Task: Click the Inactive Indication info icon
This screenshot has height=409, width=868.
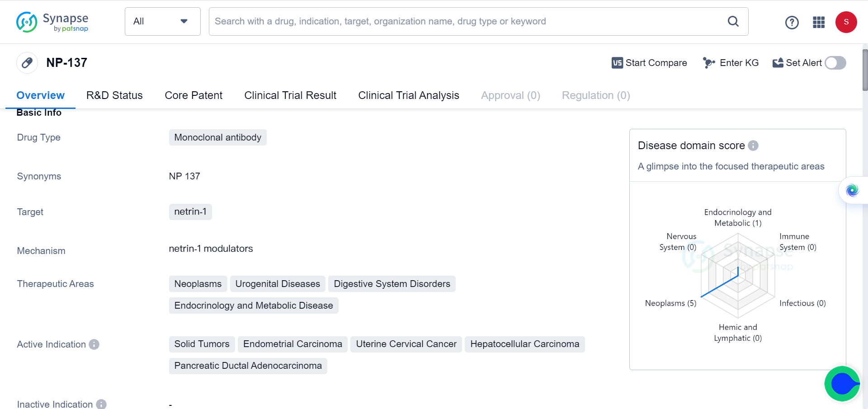Action: point(101,404)
